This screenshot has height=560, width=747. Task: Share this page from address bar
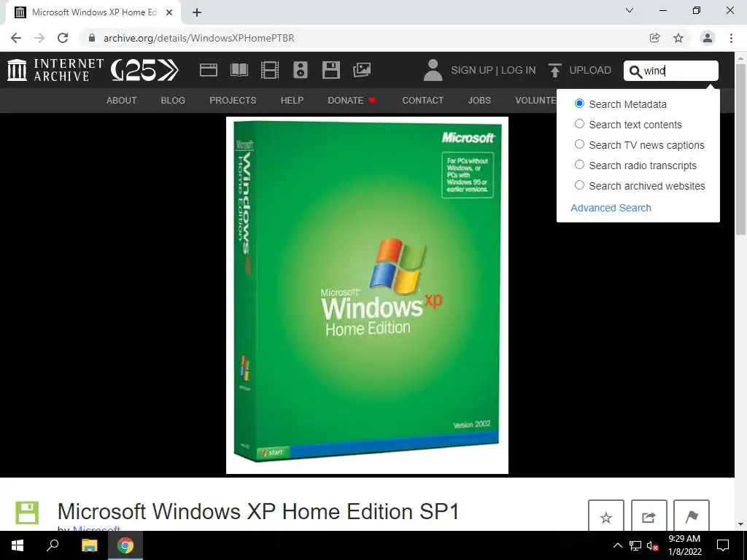pos(654,38)
